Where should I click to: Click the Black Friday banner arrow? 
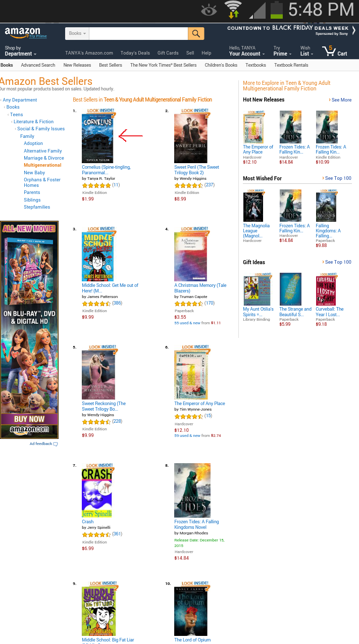[x=354, y=30]
